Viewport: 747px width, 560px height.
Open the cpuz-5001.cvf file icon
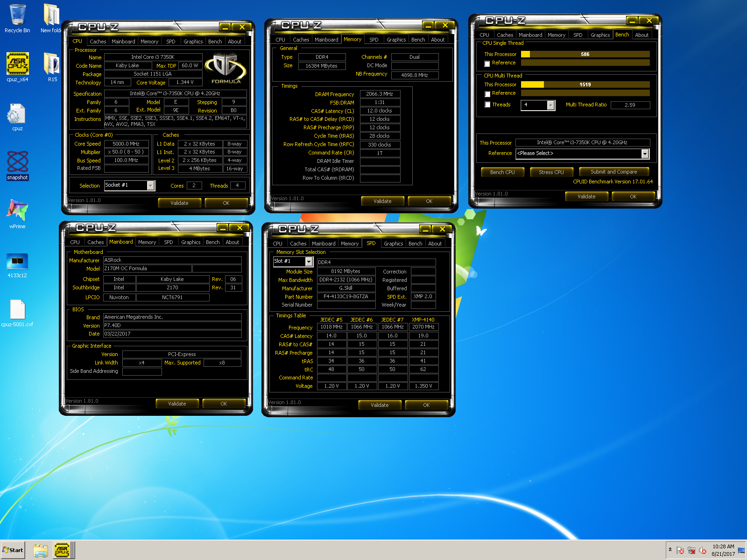(x=17, y=313)
